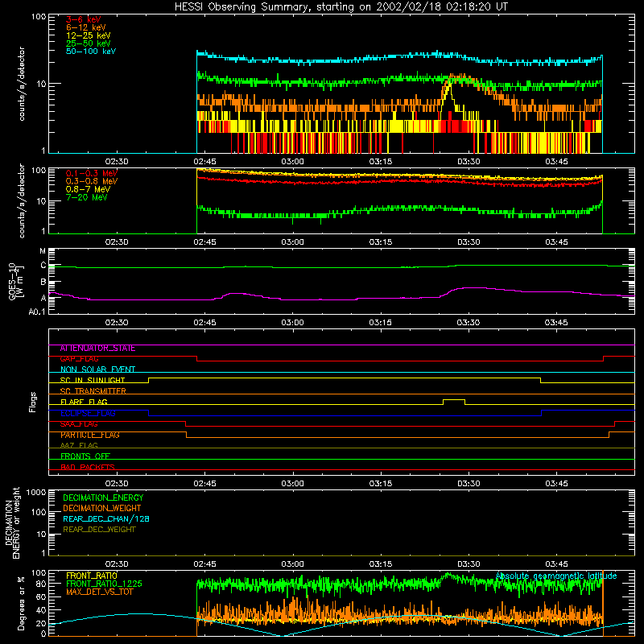Select the FRONTS_OFF flag label
The width and height of the screenshot is (644, 644).
[x=85, y=456]
